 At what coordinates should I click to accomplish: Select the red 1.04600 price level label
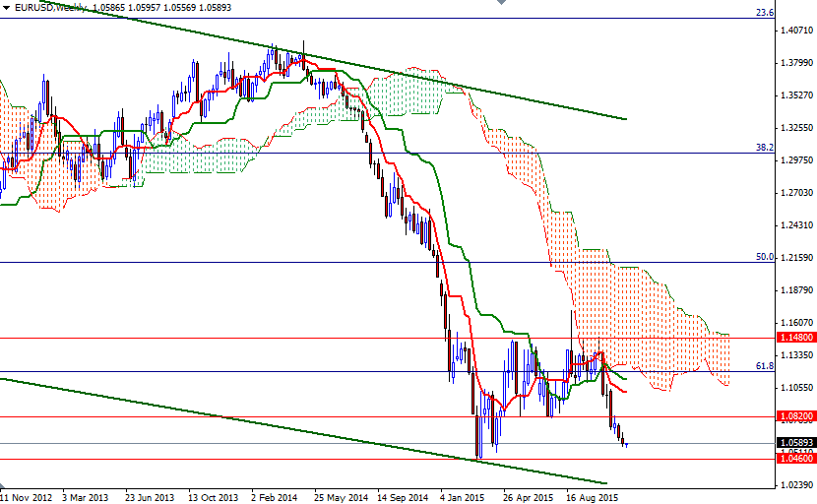[x=796, y=459]
